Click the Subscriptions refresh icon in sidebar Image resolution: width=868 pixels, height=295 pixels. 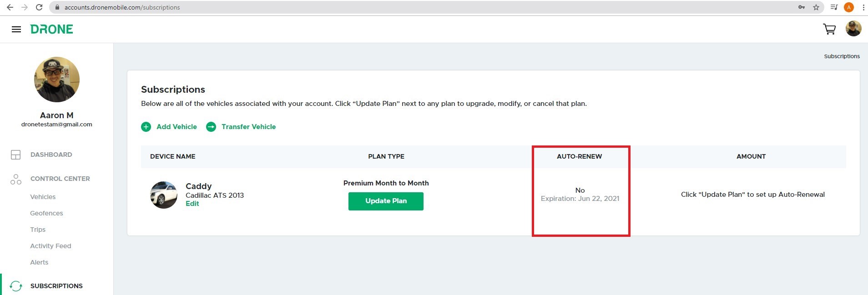point(16,286)
